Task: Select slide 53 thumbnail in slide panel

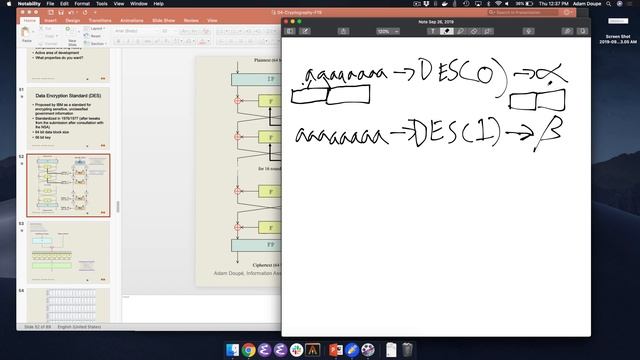Action: 68,252
